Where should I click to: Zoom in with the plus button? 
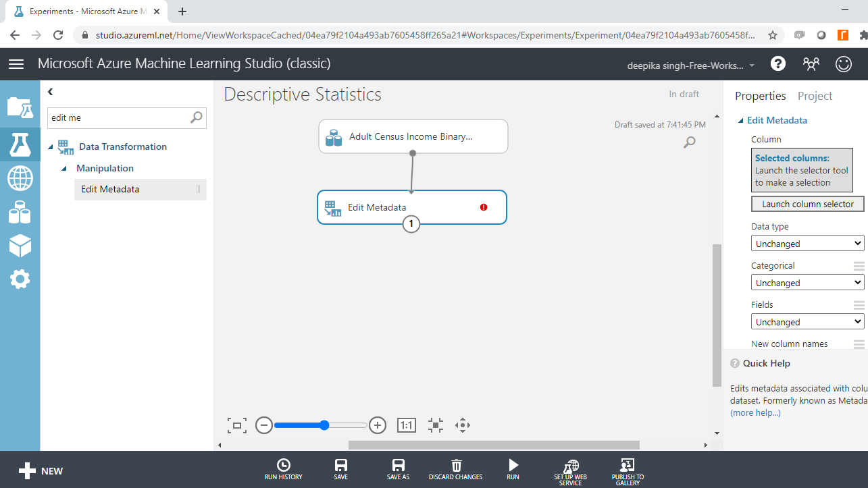(x=378, y=425)
